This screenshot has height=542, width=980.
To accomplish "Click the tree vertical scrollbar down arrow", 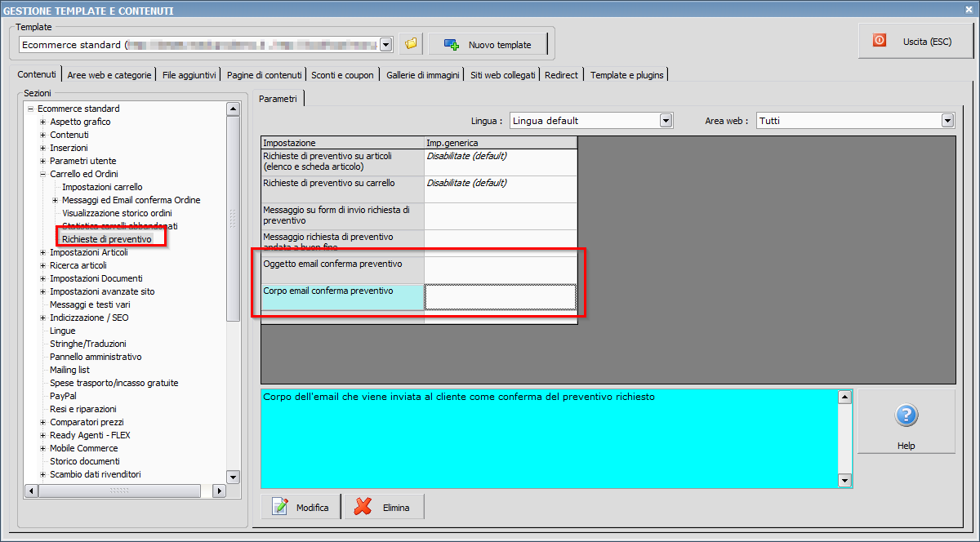I will click(x=233, y=477).
